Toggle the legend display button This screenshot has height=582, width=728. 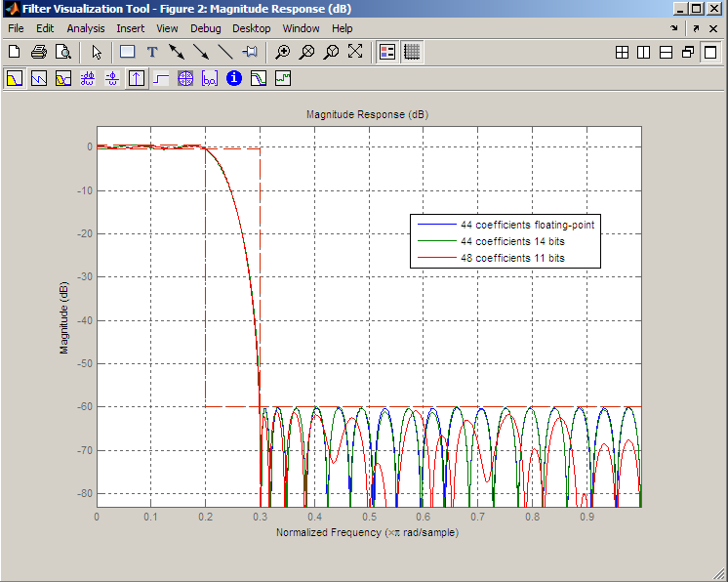[387, 52]
